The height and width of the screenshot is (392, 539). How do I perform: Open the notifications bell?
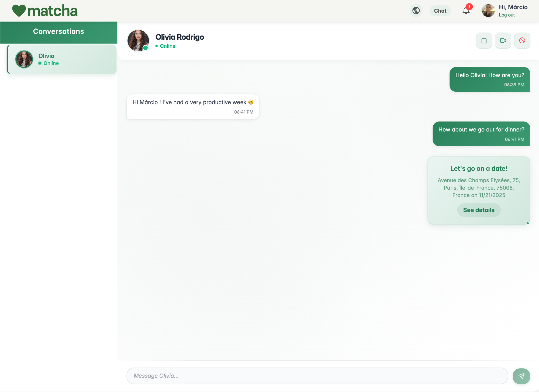click(x=466, y=11)
